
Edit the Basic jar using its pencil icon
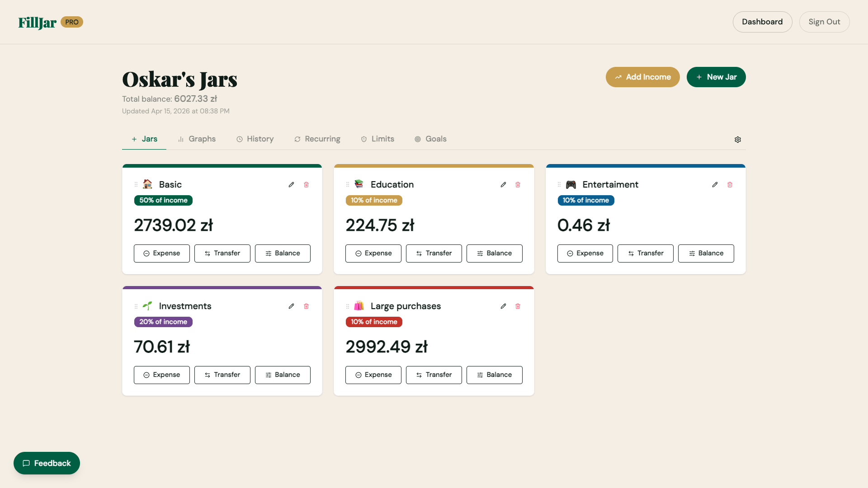click(x=291, y=184)
